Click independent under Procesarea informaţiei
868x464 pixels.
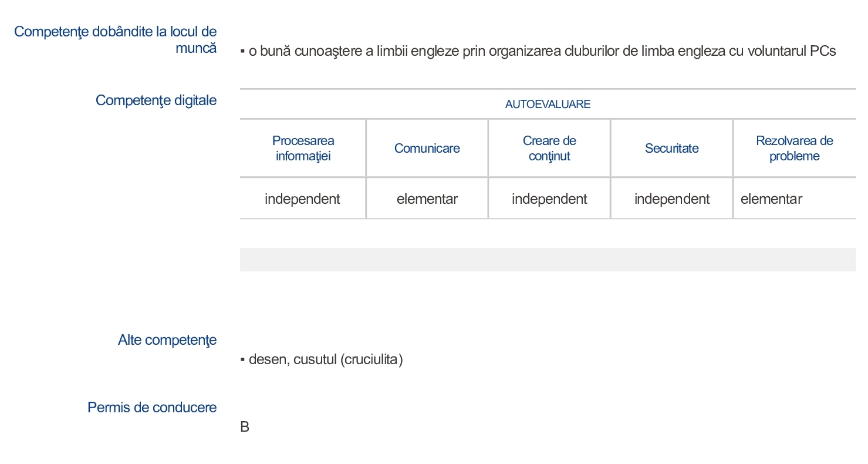click(302, 199)
